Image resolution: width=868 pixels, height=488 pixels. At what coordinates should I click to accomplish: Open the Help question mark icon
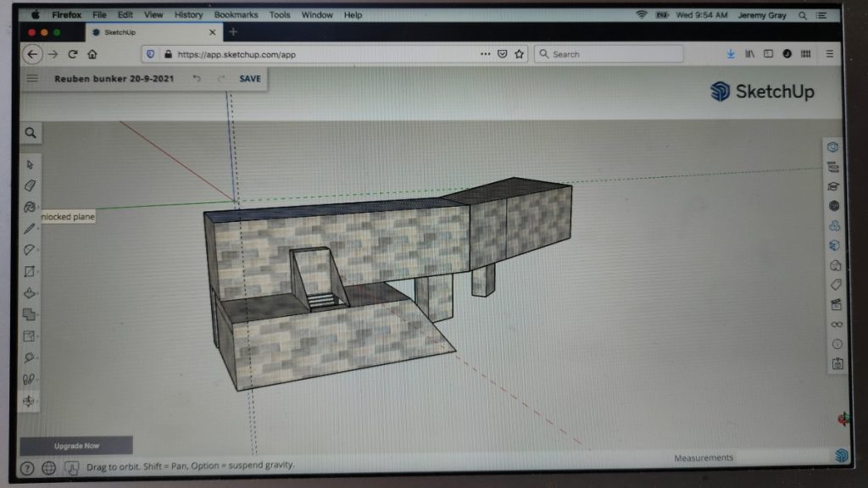coord(27,469)
